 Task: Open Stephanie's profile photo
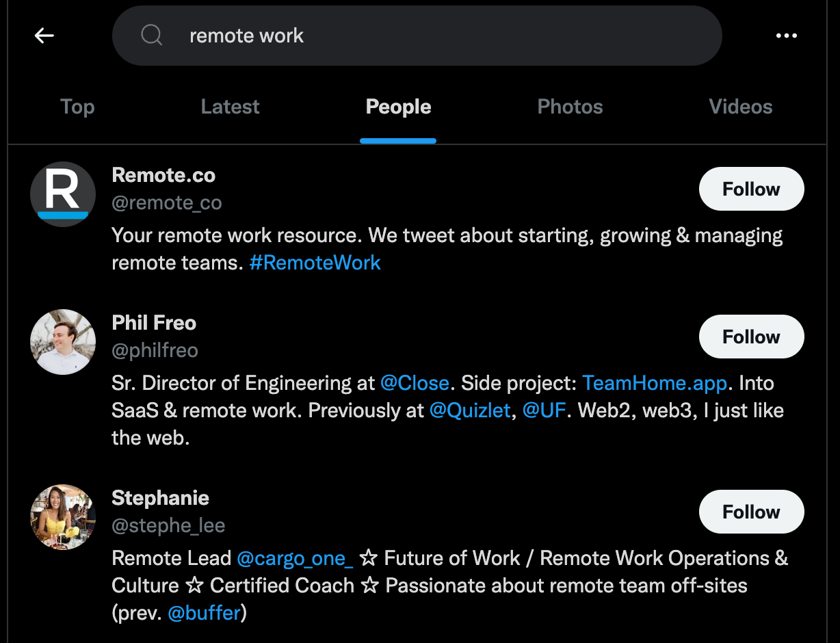click(63, 517)
